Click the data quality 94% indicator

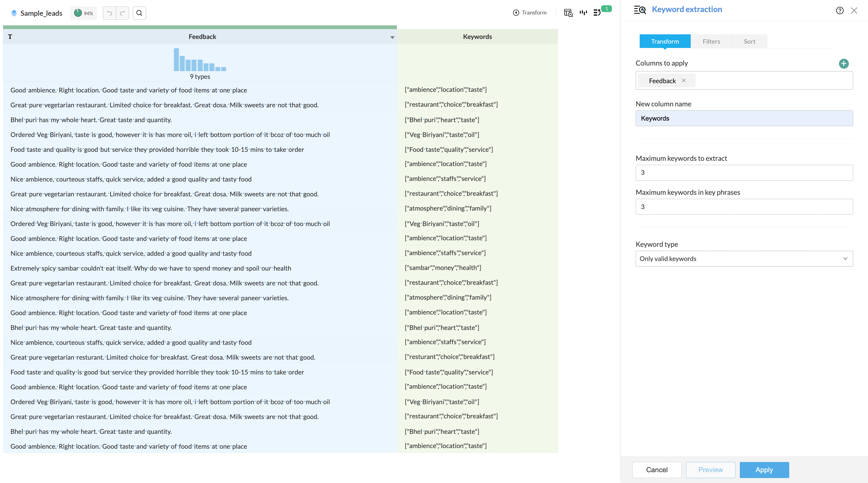point(83,13)
